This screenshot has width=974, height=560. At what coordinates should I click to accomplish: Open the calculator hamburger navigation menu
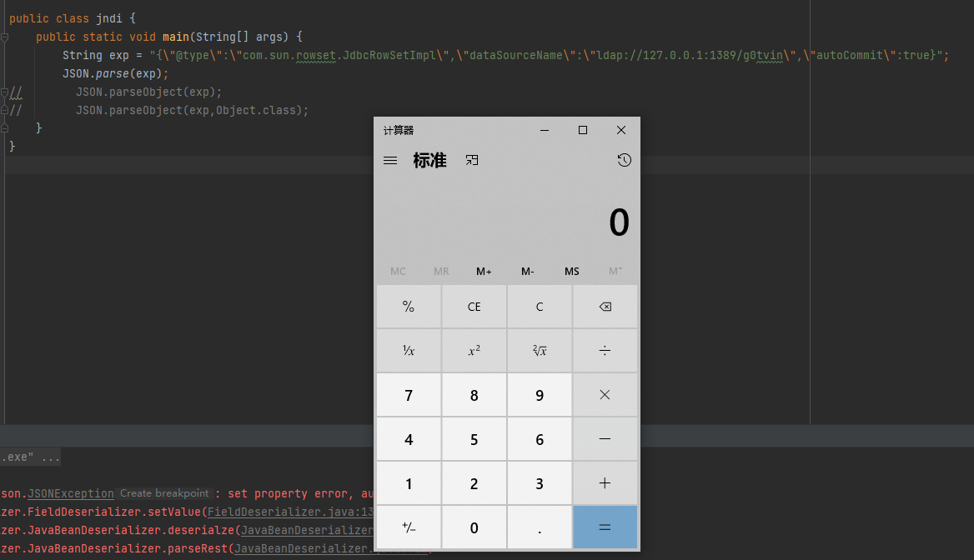(x=390, y=160)
